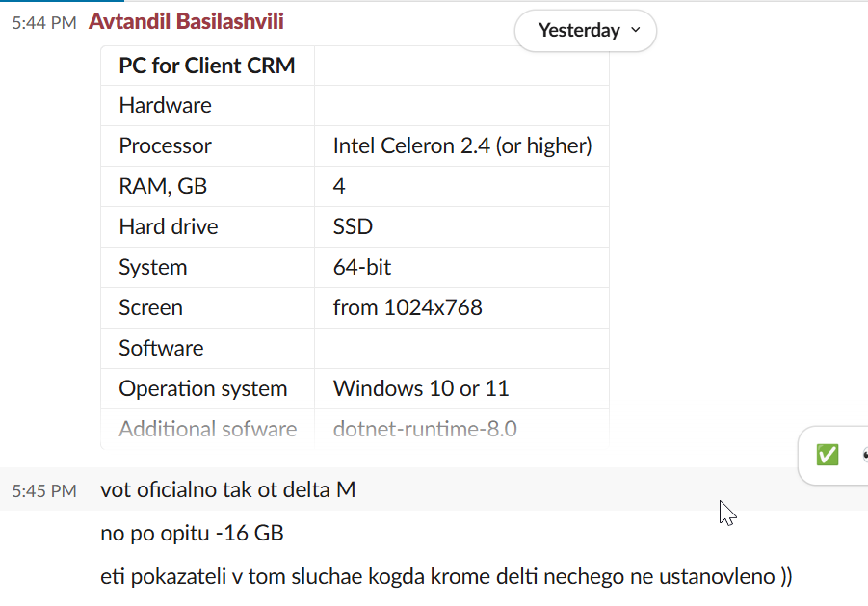Open Avtandil Basilashvili's profile name
868x606 pixels.
pyautogui.click(x=186, y=21)
